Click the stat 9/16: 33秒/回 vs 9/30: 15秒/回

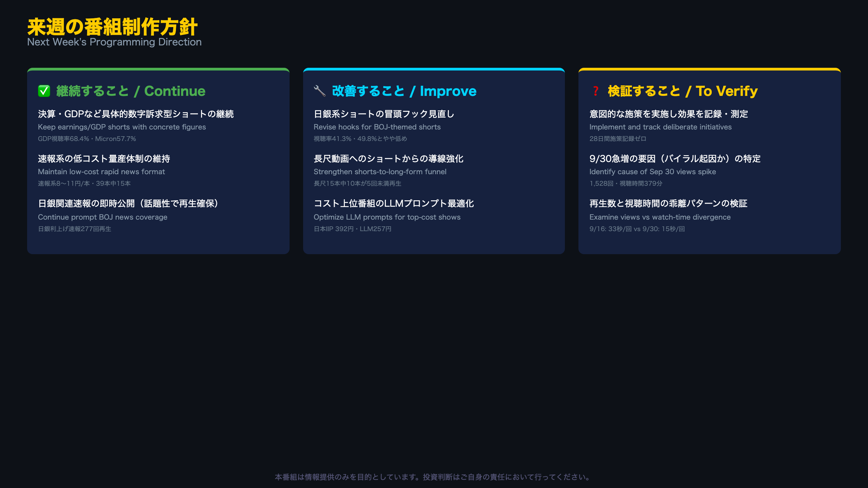637,229
